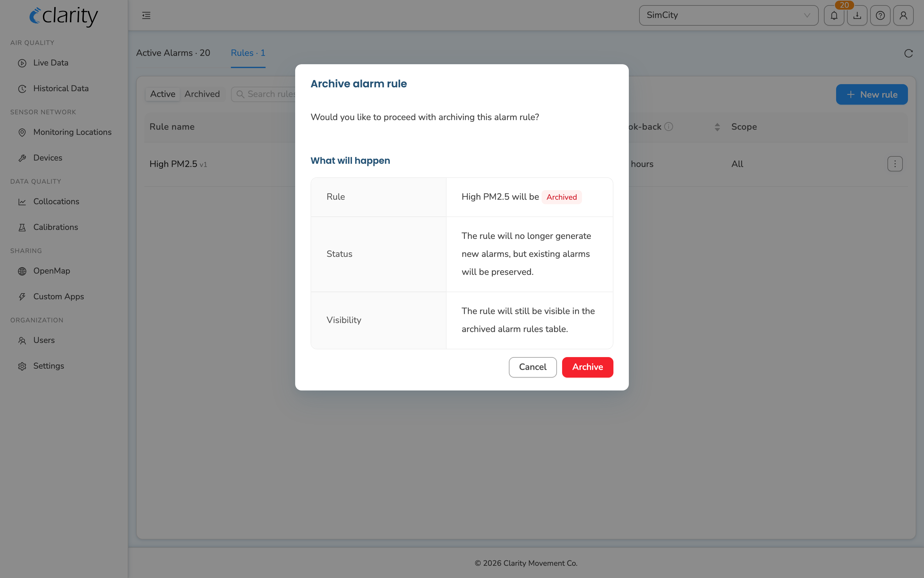Screen dimensions: 924x578
Task: Click the Devices wrench icon
Action: tap(22, 158)
